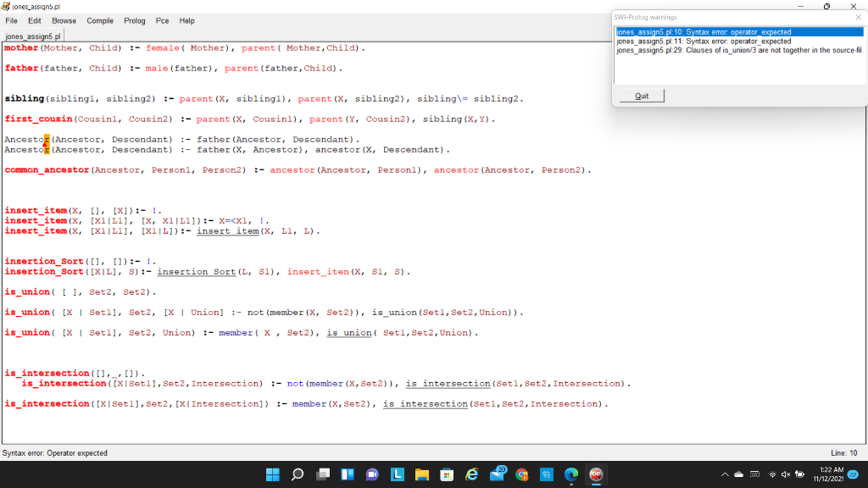The image size is (868, 488).
Task: Open SWI-Prolog owl icon on taskbar
Action: click(597, 474)
